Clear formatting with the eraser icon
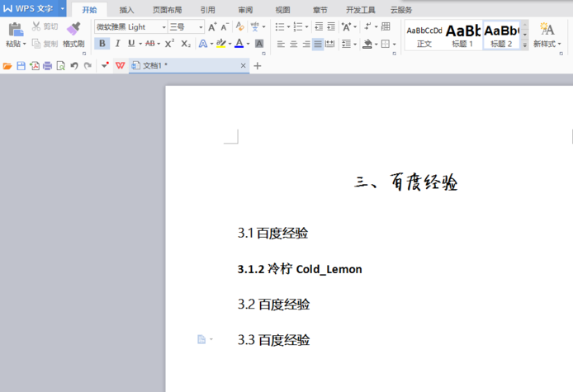The image size is (573, 392). tap(239, 26)
